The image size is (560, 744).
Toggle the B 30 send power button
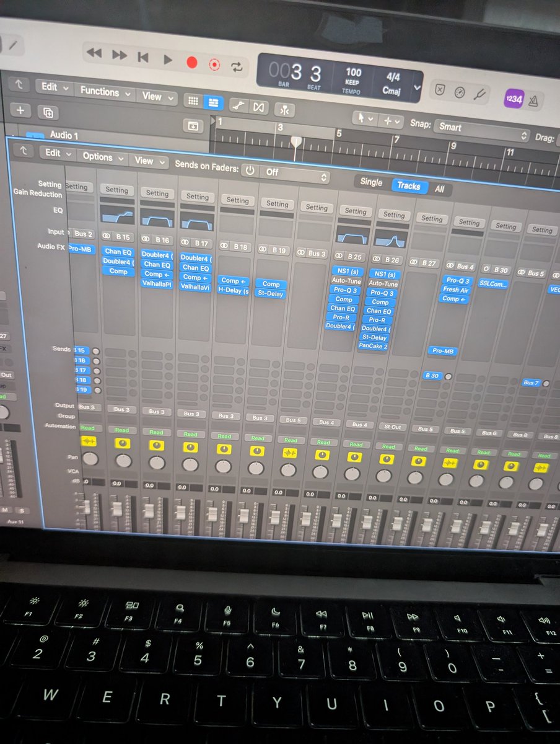pos(448,376)
